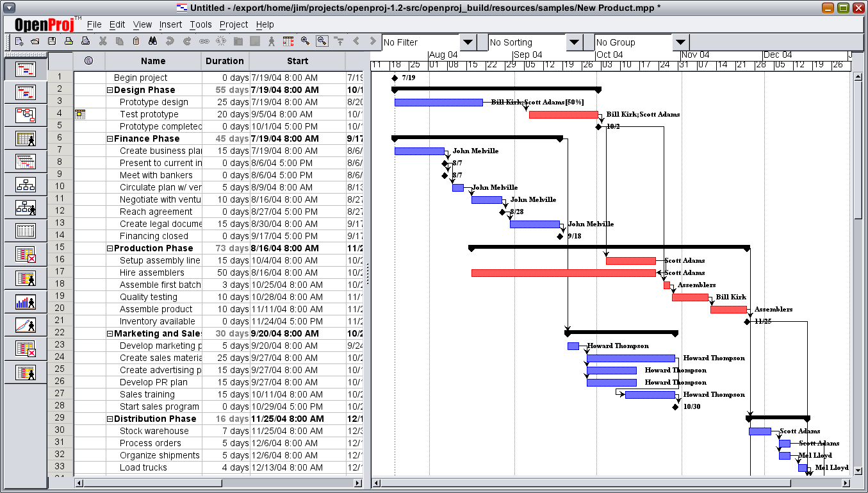The image size is (868, 493).
Task: Click the Save floppy disk icon
Action: [52, 42]
